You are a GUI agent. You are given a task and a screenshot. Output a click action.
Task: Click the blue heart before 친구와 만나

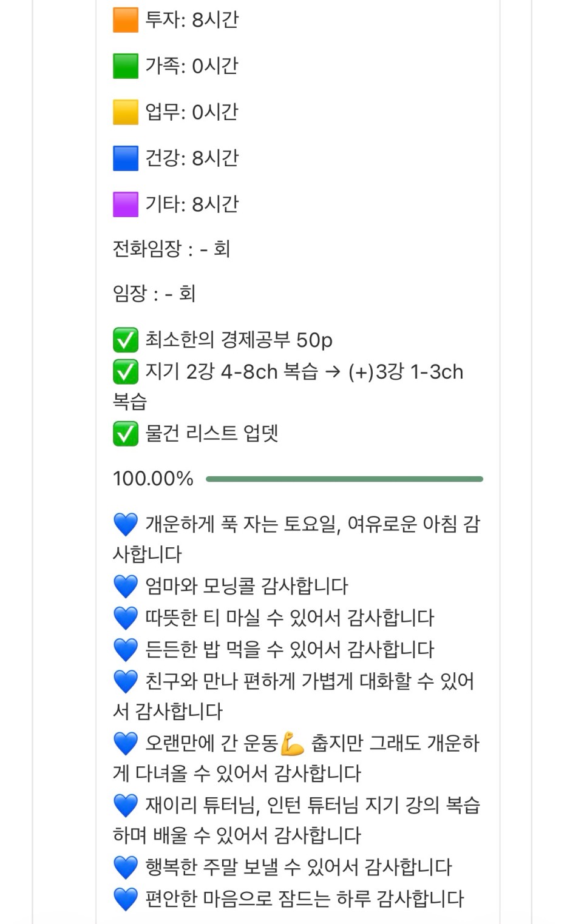point(126,681)
